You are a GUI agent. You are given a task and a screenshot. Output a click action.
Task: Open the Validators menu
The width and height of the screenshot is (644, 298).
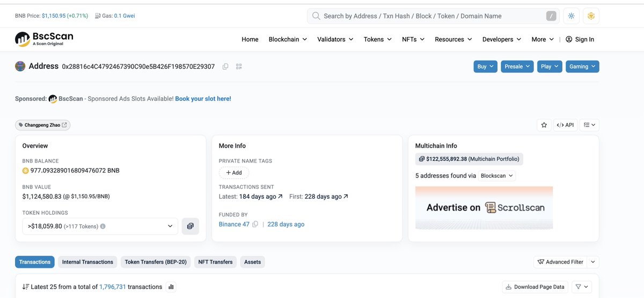coord(335,39)
